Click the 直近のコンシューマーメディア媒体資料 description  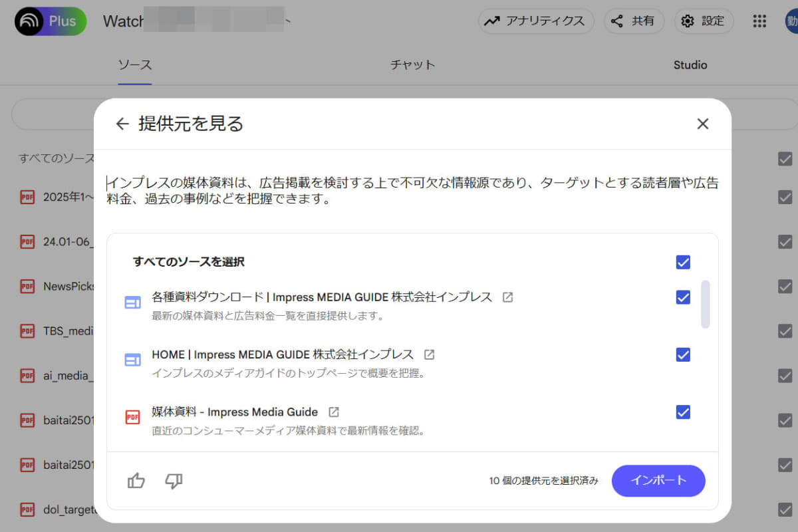click(x=288, y=430)
